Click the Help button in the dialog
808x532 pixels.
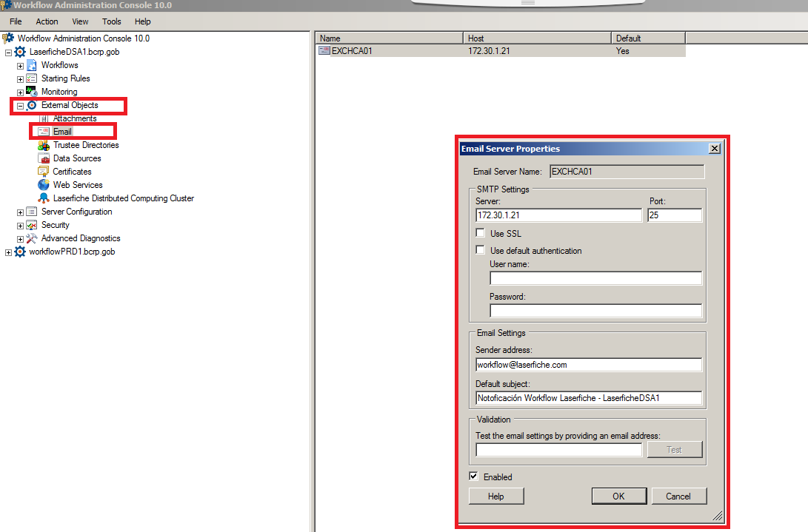coord(496,496)
